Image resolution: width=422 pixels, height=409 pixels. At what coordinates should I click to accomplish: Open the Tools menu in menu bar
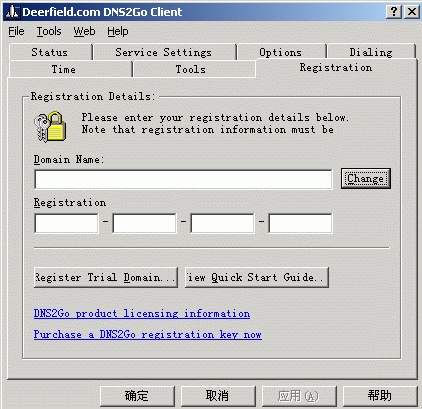(x=49, y=31)
